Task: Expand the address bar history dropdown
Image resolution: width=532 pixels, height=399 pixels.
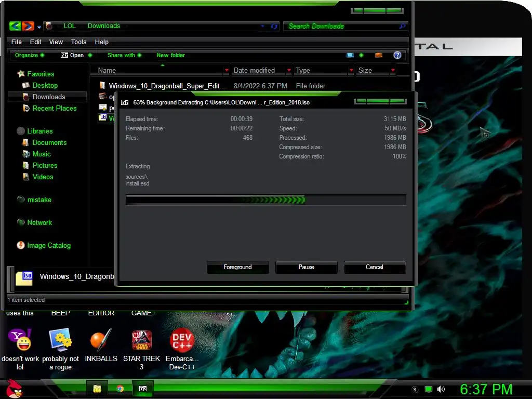Action: 262,26
